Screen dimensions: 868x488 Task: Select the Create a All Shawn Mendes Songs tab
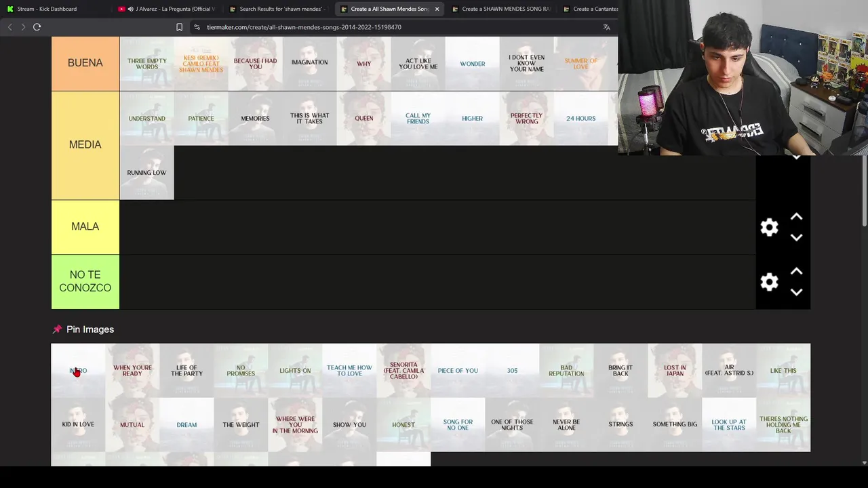pyautogui.click(x=389, y=9)
